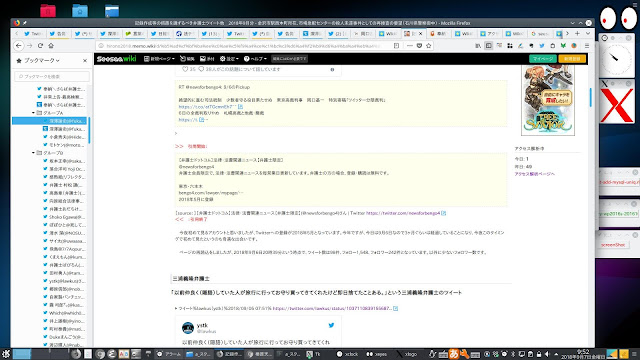Open the twitter.com/lawkus status link
This screenshot has height=360, width=640.
tap(332, 309)
